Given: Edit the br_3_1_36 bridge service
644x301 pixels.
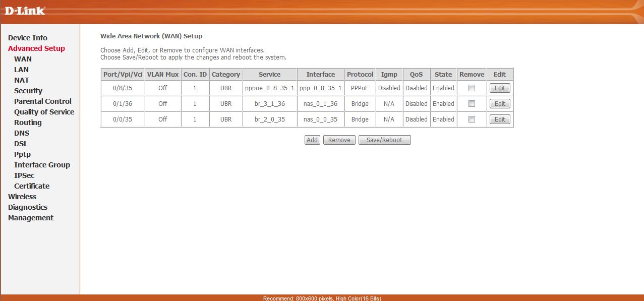Looking at the screenshot, I should click(x=500, y=104).
